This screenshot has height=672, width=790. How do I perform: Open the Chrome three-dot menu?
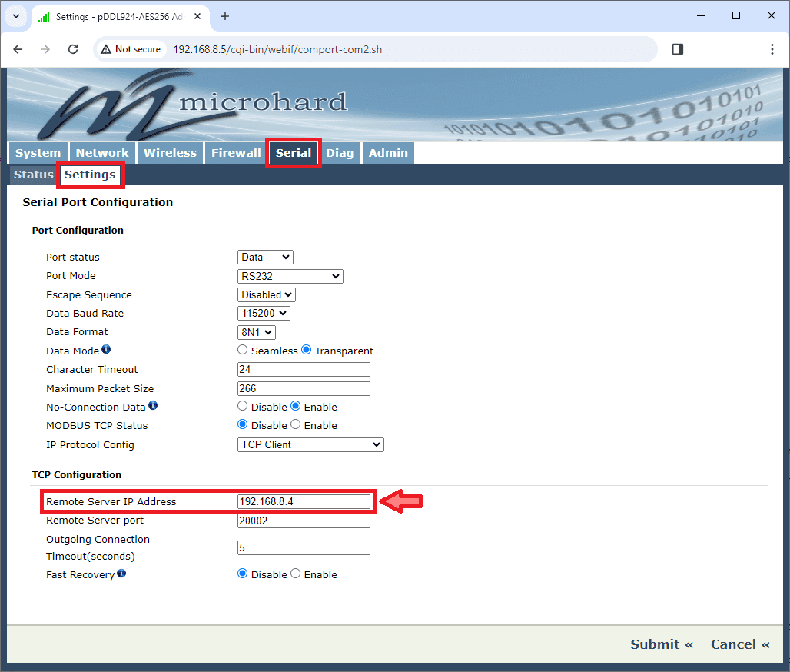772,49
